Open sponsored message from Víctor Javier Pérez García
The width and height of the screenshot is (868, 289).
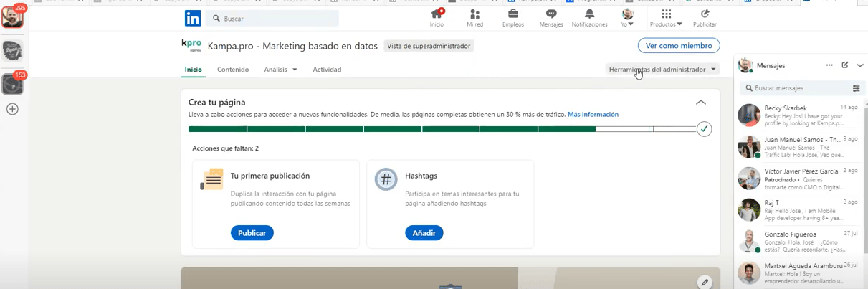(x=799, y=179)
